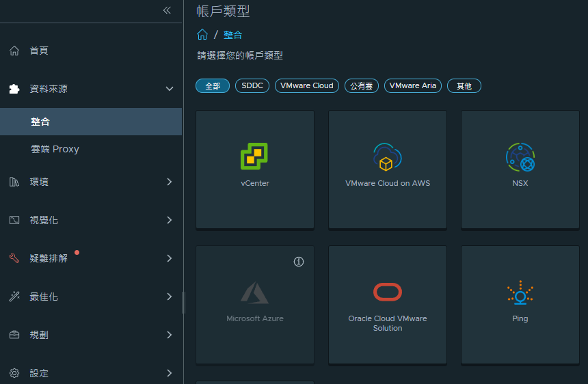Click the chart icon beside 視覺化
Viewport: 588px width, 384px height.
[x=14, y=220]
